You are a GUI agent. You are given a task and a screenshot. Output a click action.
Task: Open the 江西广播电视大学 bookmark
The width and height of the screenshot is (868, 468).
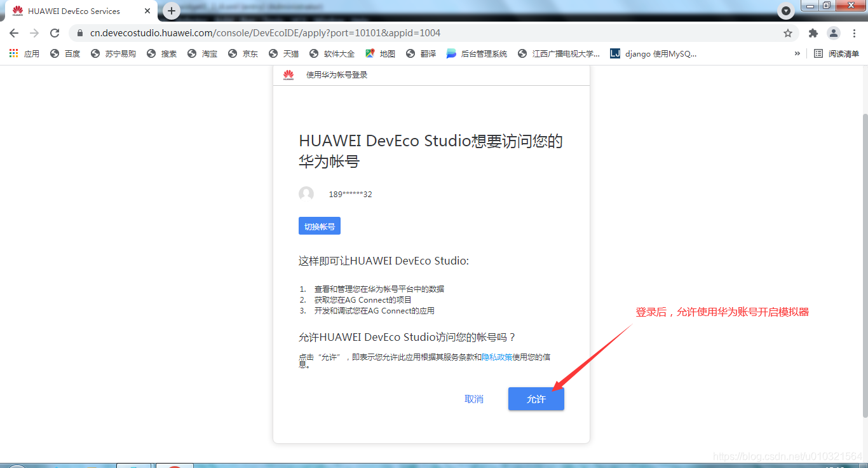pos(559,53)
